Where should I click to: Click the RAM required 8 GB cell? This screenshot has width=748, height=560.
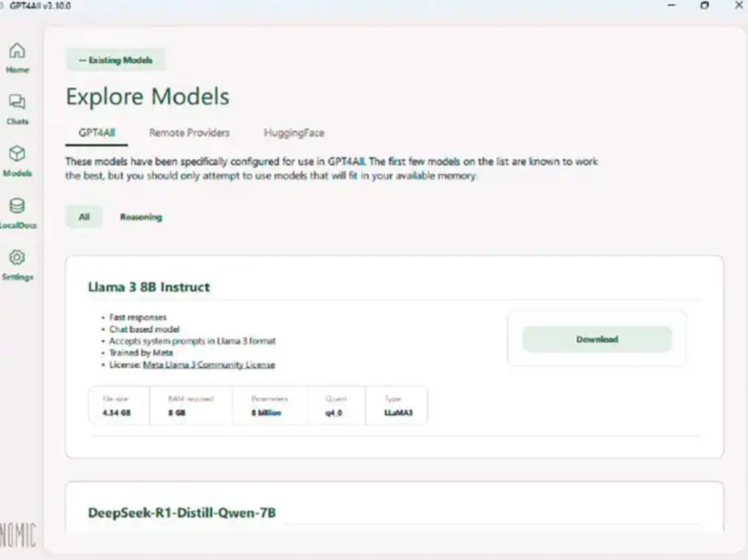point(190,406)
